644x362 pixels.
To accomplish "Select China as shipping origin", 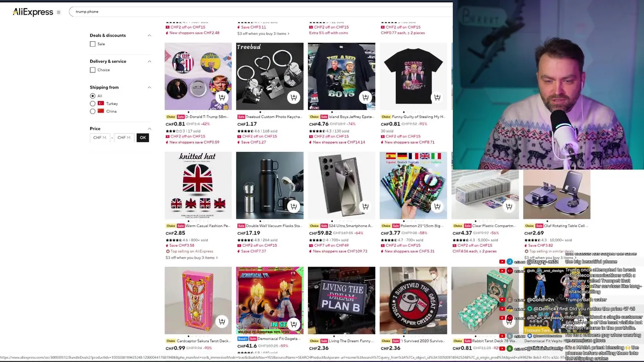I will click(x=93, y=111).
